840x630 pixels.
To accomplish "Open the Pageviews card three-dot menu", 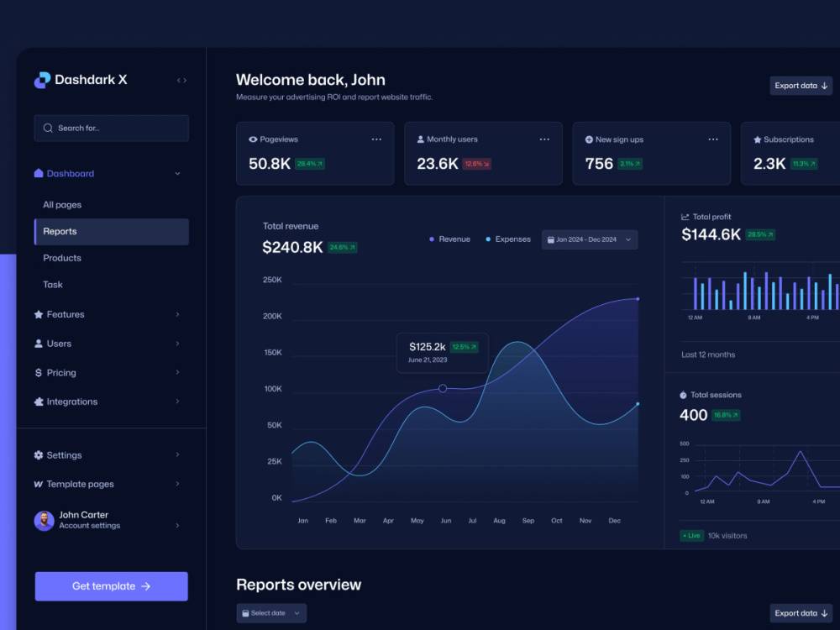I will (376, 139).
